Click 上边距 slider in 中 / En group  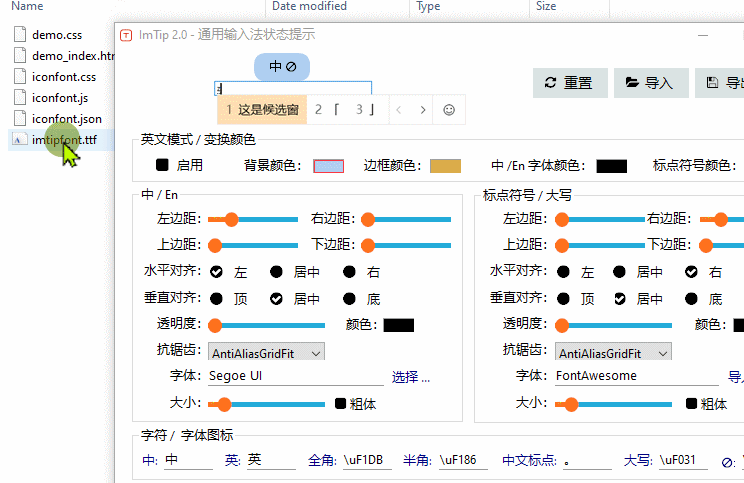tap(253, 245)
